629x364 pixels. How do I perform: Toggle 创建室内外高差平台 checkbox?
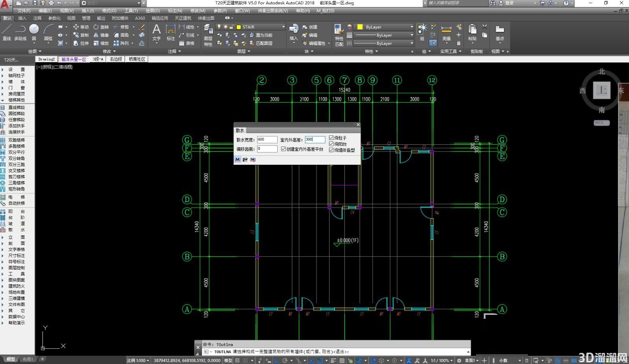click(283, 149)
